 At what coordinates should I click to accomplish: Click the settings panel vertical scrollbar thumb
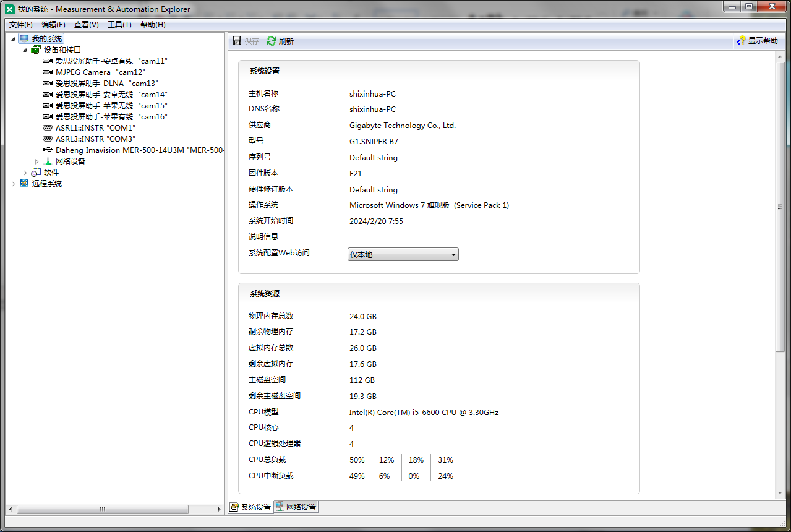tap(780, 207)
